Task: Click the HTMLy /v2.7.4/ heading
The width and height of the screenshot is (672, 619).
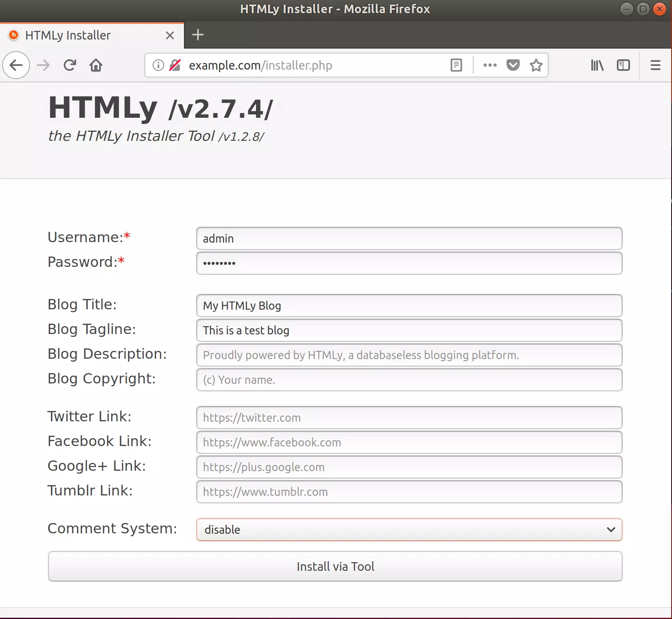Action: point(160,108)
